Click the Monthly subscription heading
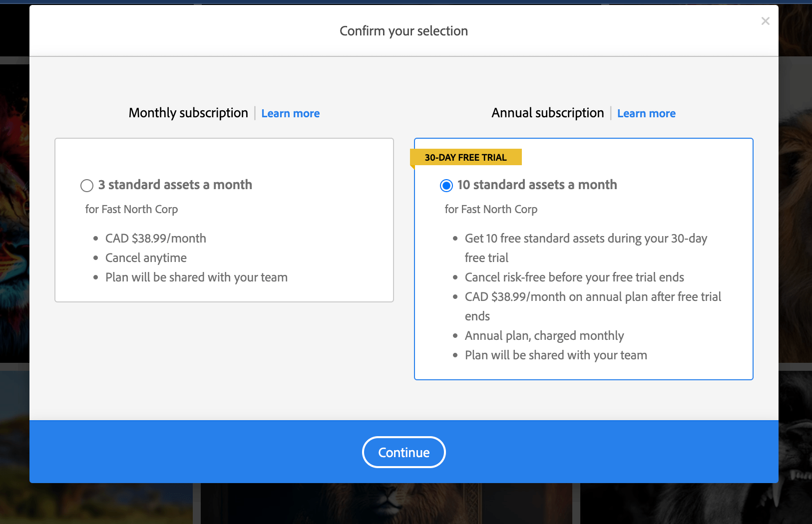The height and width of the screenshot is (524, 812). (x=188, y=113)
